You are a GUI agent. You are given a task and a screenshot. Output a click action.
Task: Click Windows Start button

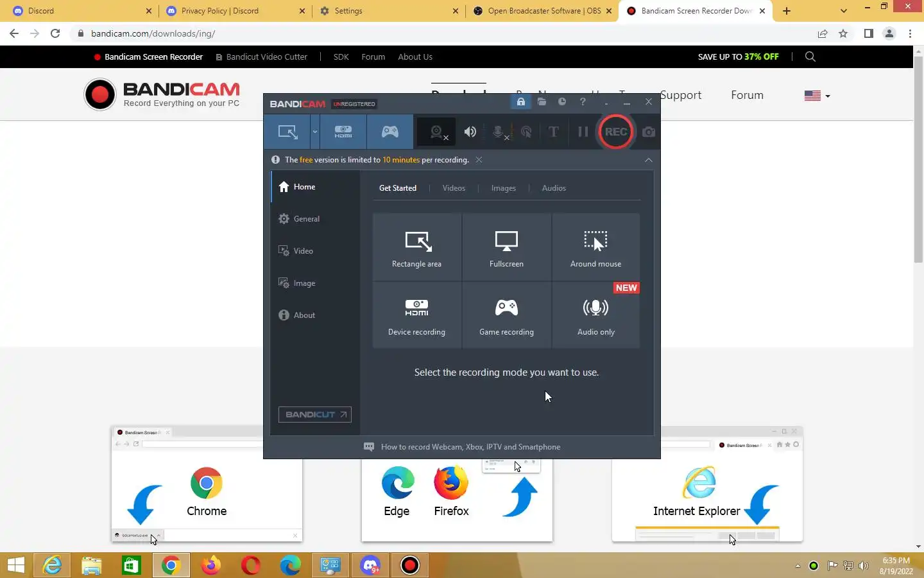point(15,565)
